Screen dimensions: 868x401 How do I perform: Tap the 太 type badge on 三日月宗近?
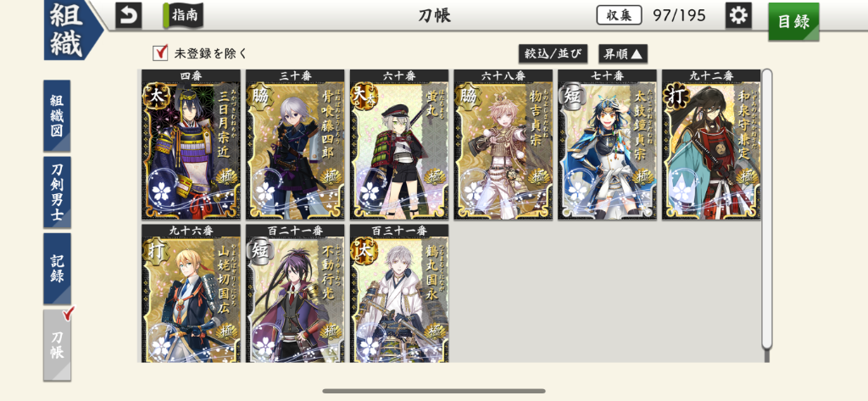click(x=154, y=97)
